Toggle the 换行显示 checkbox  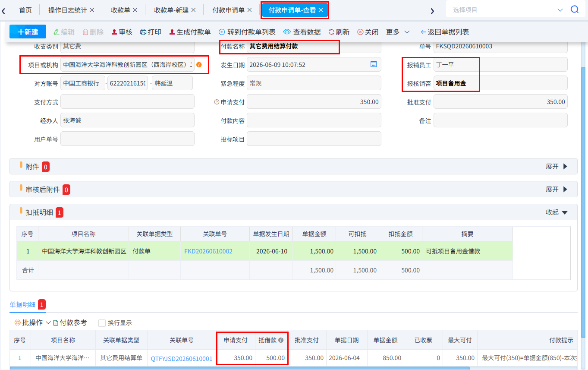pos(102,323)
